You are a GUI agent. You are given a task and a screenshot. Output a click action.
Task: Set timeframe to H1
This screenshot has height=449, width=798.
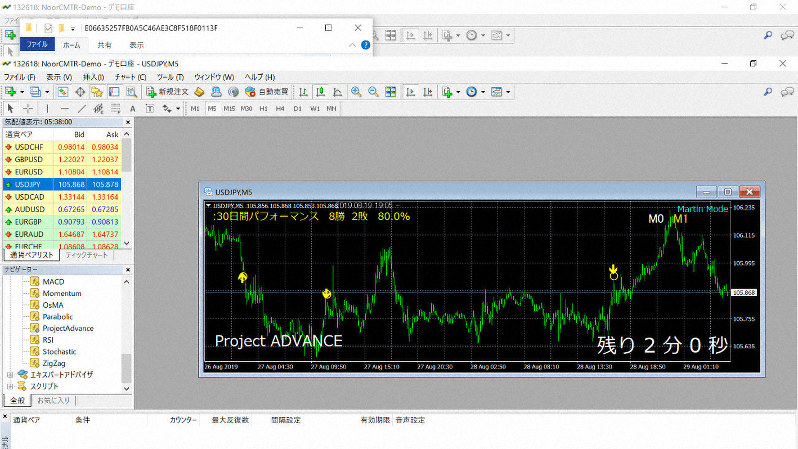click(x=265, y=108)
